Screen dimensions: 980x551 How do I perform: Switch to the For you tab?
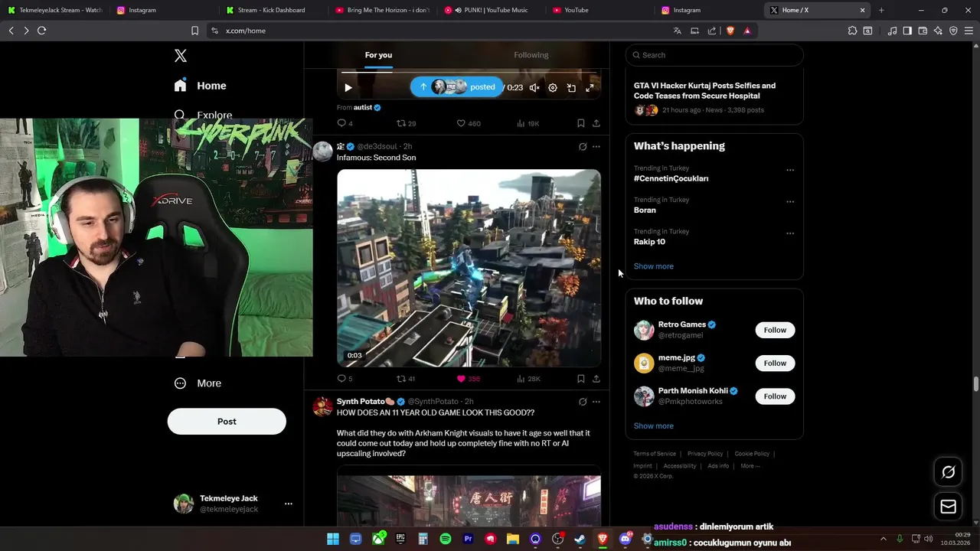[378, 55]
